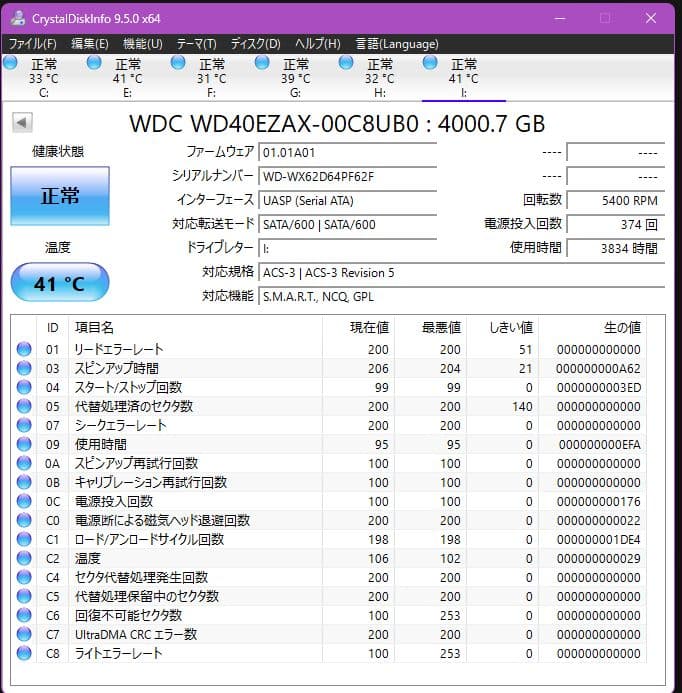Click status orb for drive F:

(178, 63)
